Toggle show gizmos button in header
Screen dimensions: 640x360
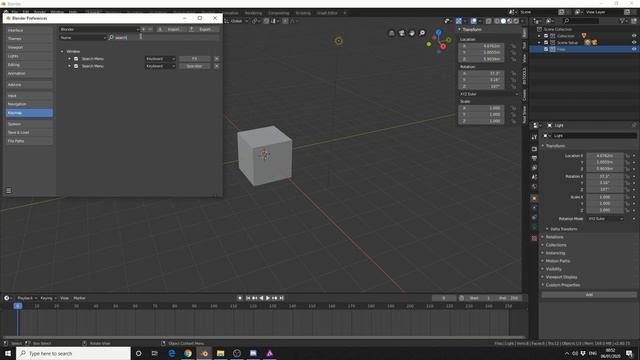point(459,21)
